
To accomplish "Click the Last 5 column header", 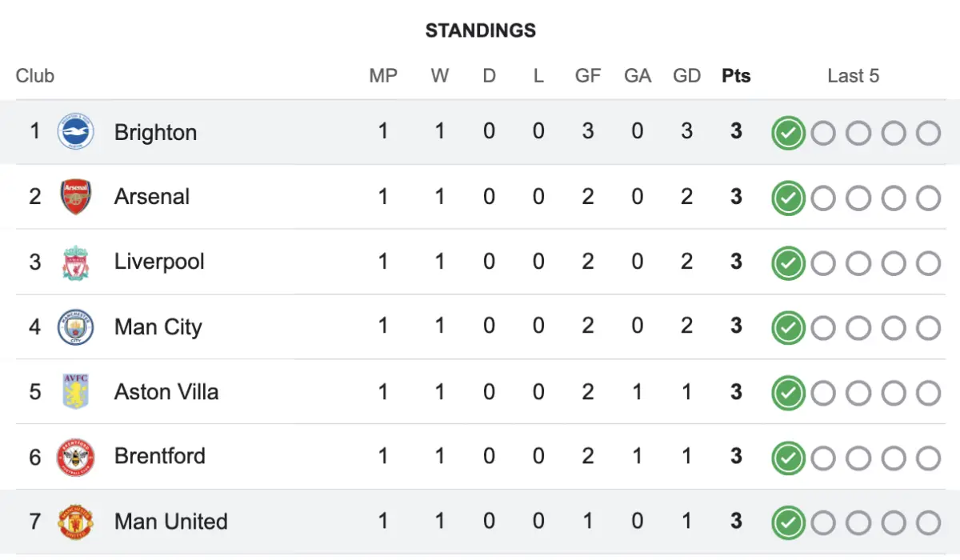I will coord(853,76).
